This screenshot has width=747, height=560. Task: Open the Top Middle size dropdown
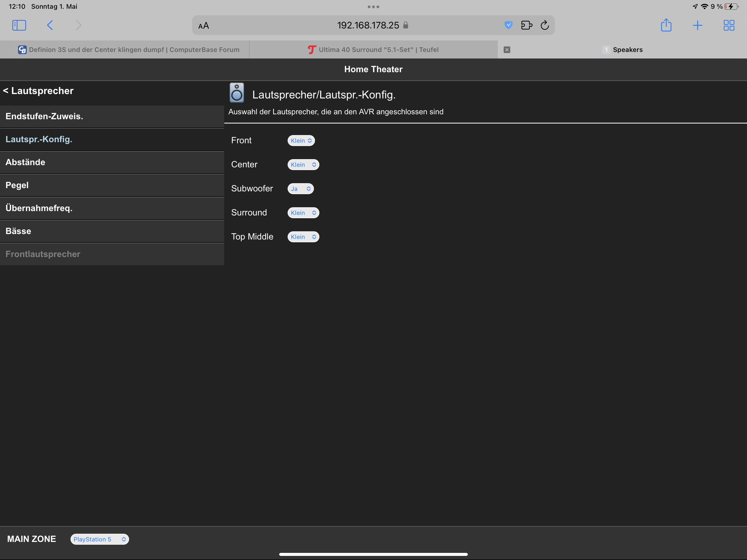[x=303, y=237]
